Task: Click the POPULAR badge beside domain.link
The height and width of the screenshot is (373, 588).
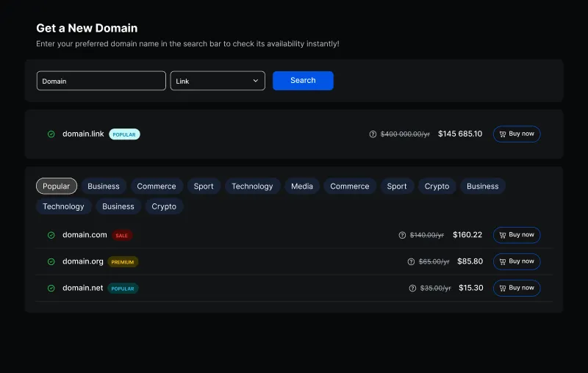Action: (124, 134)
